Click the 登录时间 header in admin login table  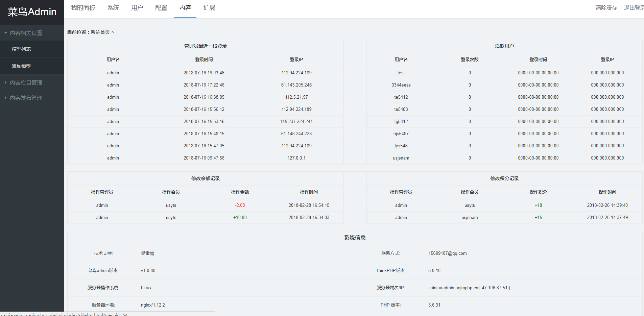coord(204,59)
